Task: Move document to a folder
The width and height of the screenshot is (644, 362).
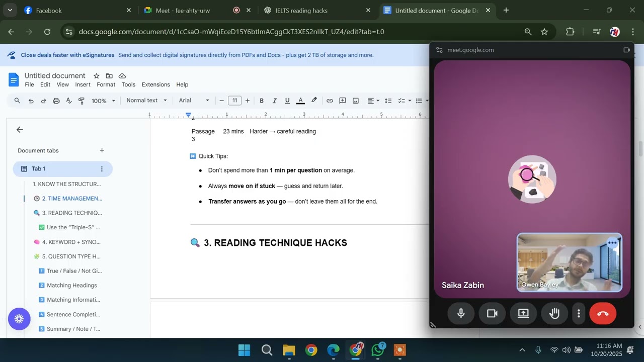Action: coord(109,76)
